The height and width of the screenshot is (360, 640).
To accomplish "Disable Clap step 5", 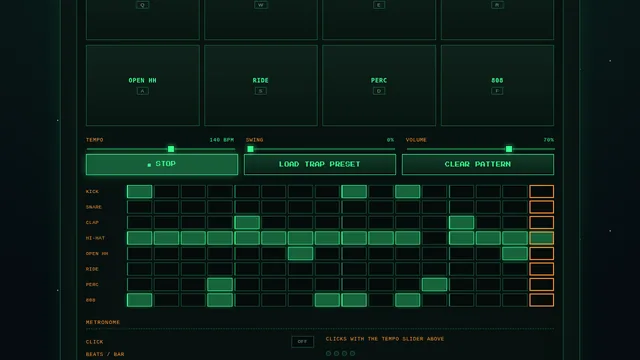I will click(247, 222).
